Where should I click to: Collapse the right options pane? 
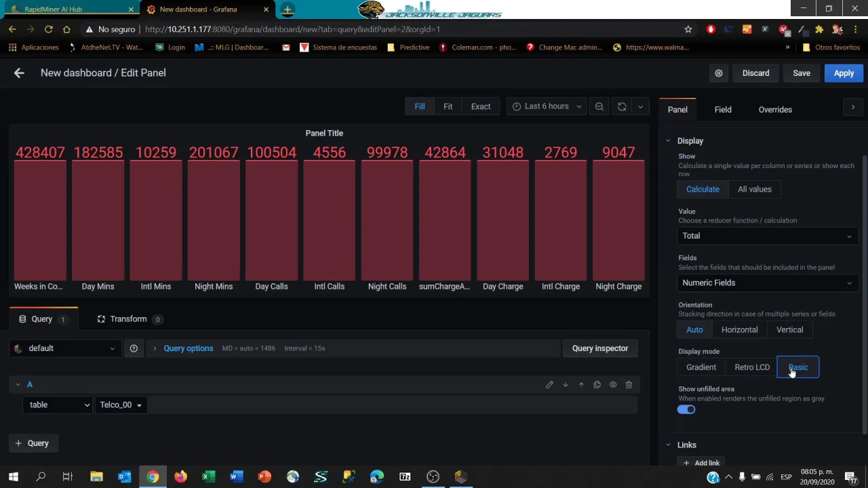(853, 107)
